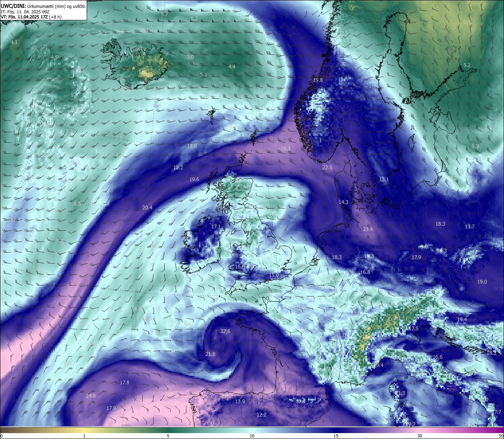Click the 5.9 value label
The height and width of the screenshot is (439, 504).
coord(475,146)
